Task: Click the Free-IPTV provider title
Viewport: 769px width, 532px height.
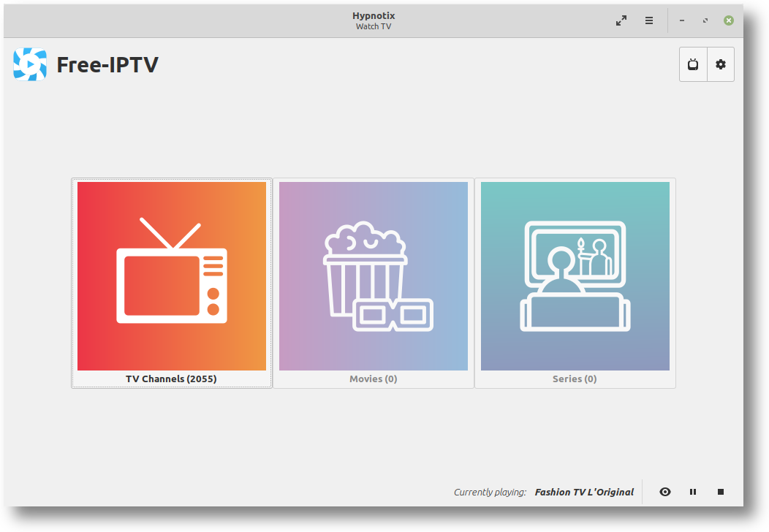Action: [x=107, y=65]
